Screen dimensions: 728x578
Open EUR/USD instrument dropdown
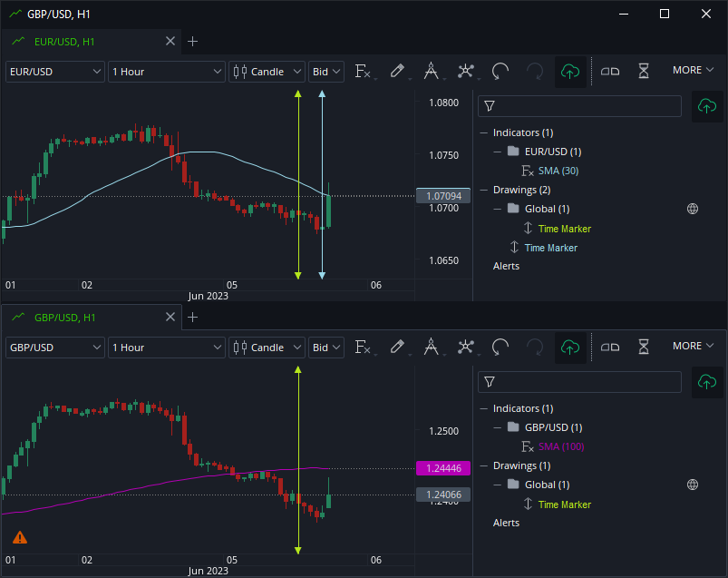tap(54, 72)
